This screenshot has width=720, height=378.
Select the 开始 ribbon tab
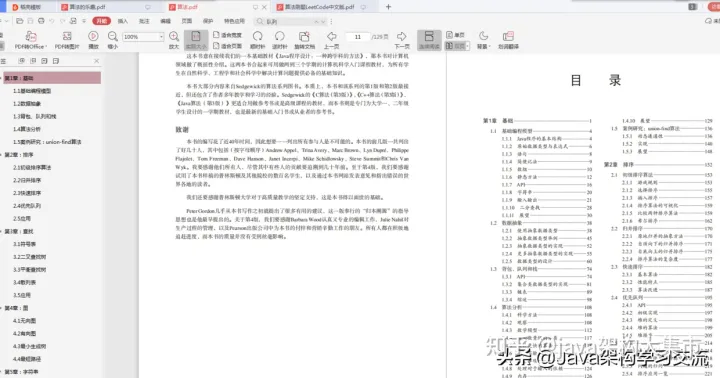tap(101, 21)
